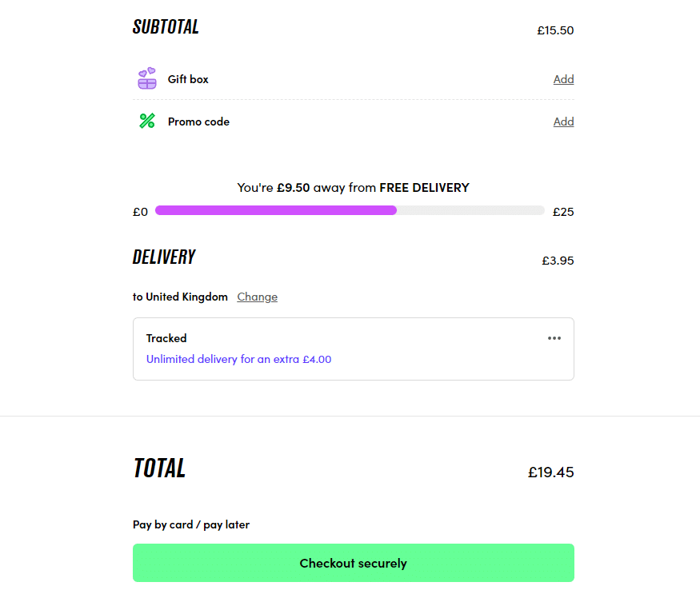Click the £3.95 delivery charge

(557, 260)
